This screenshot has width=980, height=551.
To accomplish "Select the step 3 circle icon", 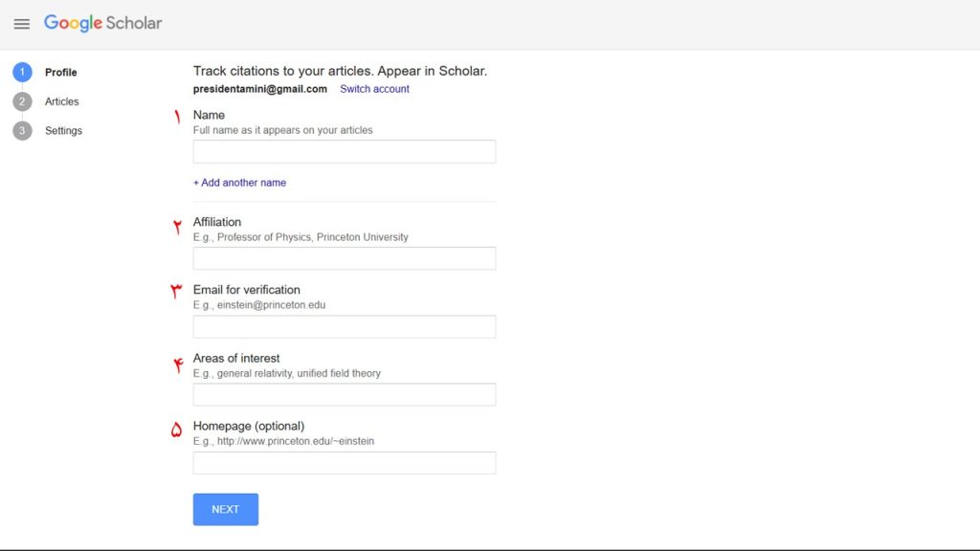I will (23, 131).
